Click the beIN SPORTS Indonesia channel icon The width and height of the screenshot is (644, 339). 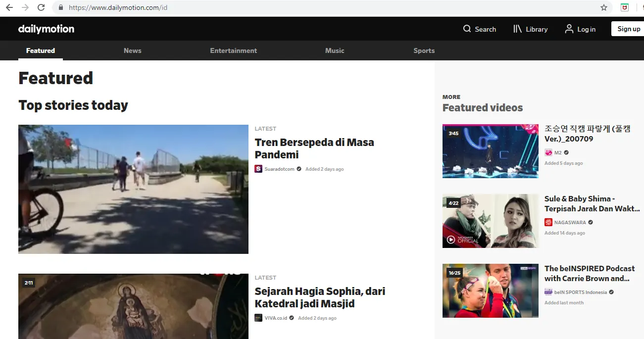click(548, 292)
